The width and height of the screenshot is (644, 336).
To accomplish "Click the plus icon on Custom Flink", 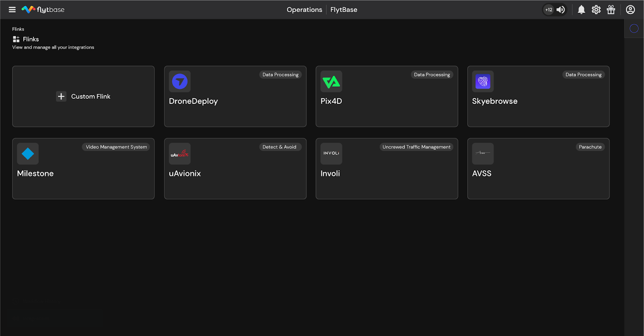I will (x=61, y=96).
